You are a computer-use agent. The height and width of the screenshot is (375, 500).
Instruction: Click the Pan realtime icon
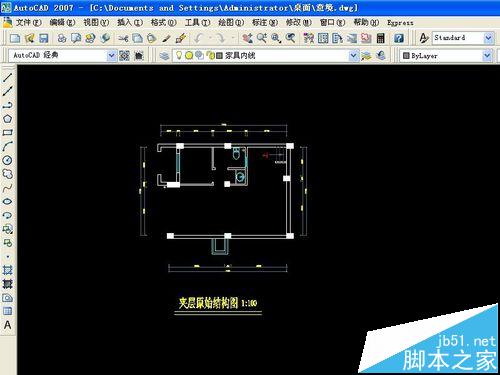(247, 38)
